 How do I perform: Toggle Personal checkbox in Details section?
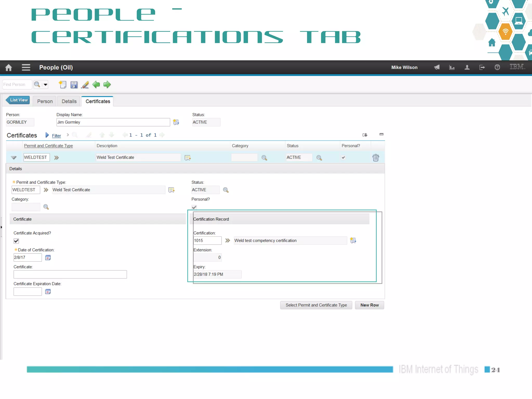coord(194,207)
